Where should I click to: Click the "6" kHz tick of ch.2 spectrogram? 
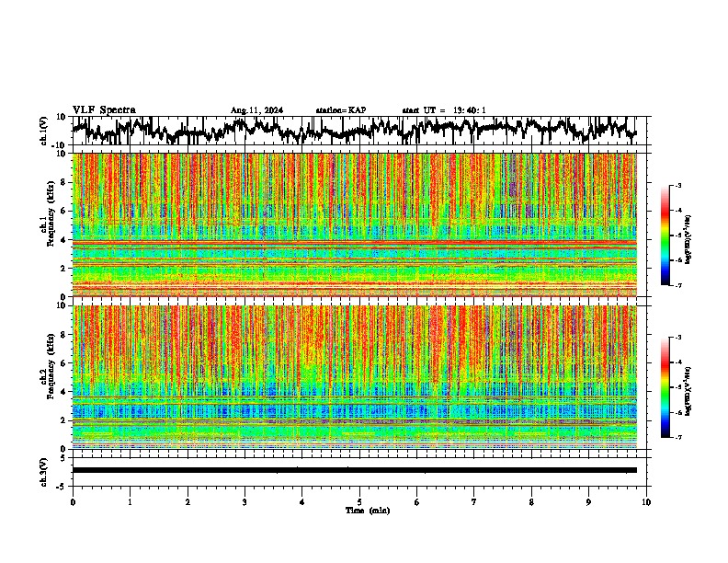point(64,363)
